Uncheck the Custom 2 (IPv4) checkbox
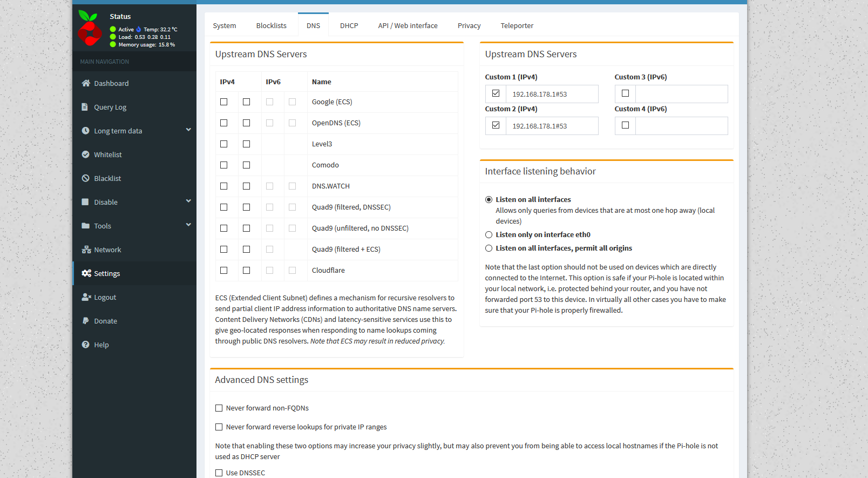 click(x=496, y=125)
